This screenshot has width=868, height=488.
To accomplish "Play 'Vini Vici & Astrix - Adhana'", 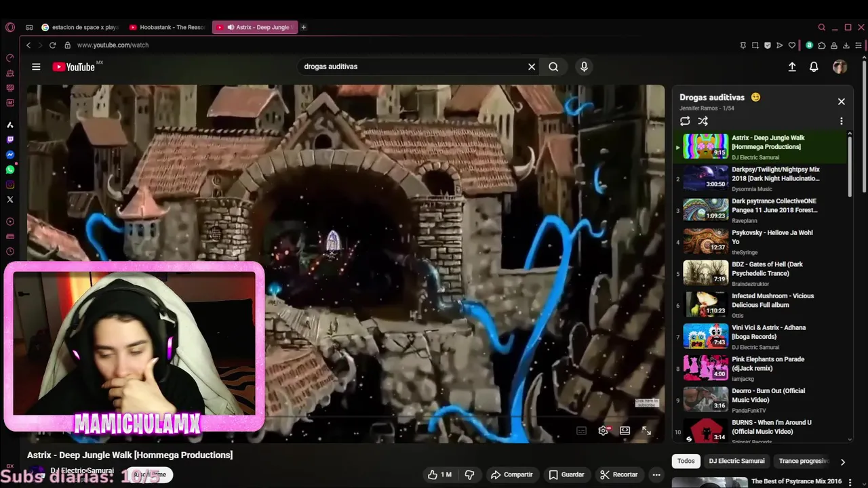I will pos(761,336).
